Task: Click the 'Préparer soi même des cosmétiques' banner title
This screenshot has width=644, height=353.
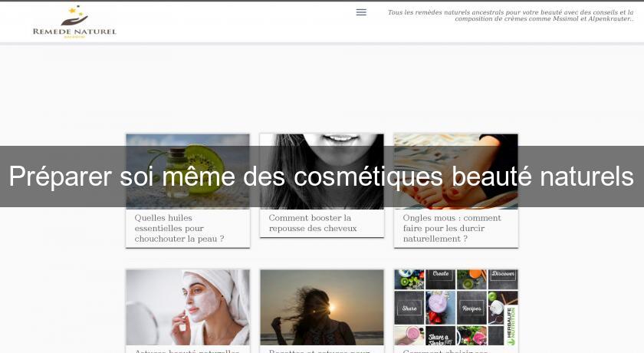Action: (321, 176)
